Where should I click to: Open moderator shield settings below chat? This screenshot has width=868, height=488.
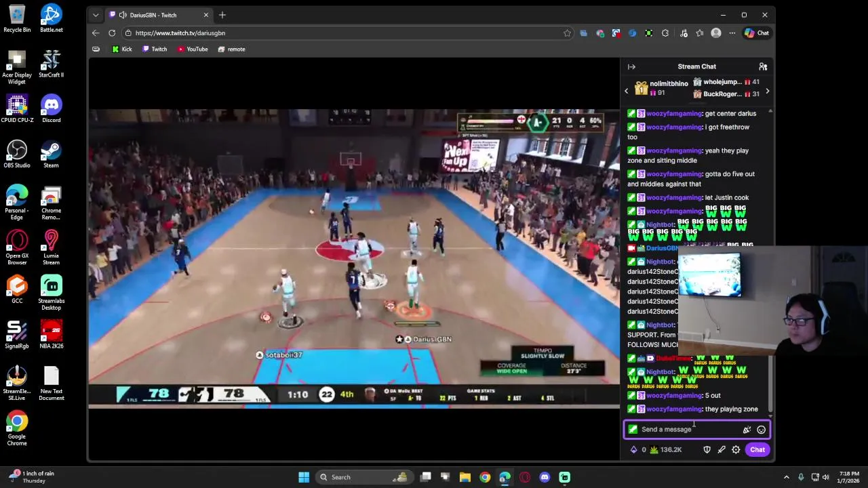click(x=707, y=449)
